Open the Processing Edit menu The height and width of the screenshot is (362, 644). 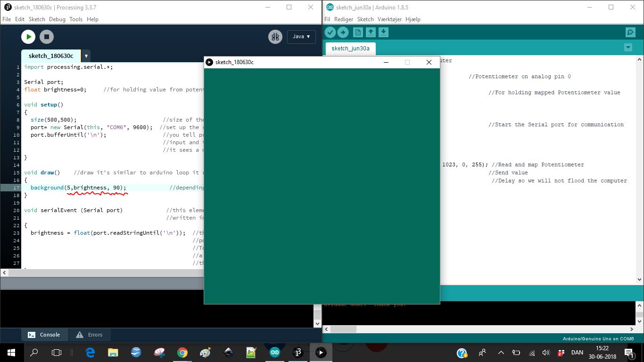20,19
